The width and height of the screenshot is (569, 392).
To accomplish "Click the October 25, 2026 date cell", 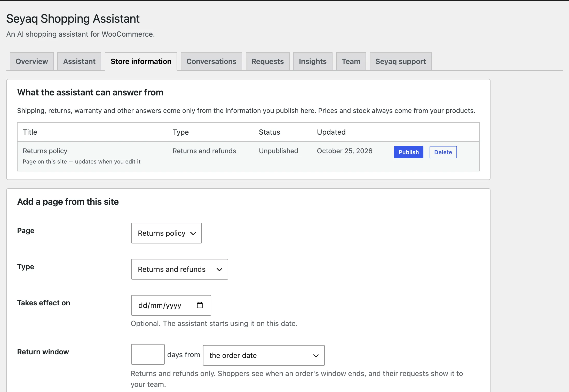I will point(344,151).
